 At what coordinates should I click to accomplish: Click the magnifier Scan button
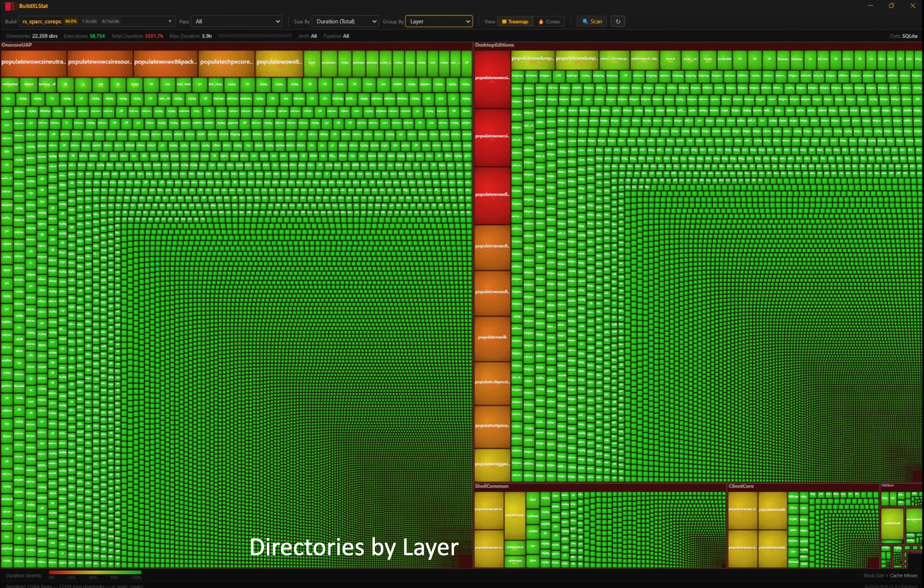click(592, 22)
